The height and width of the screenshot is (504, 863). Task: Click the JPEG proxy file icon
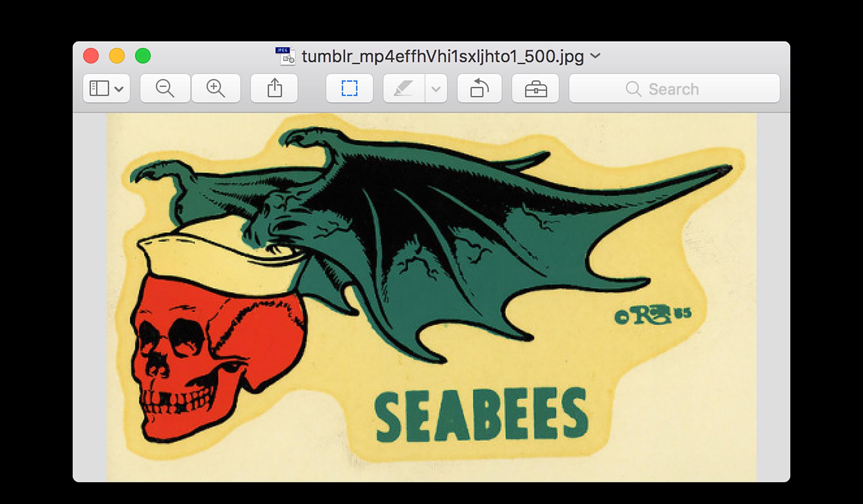(x=285, y=56)
